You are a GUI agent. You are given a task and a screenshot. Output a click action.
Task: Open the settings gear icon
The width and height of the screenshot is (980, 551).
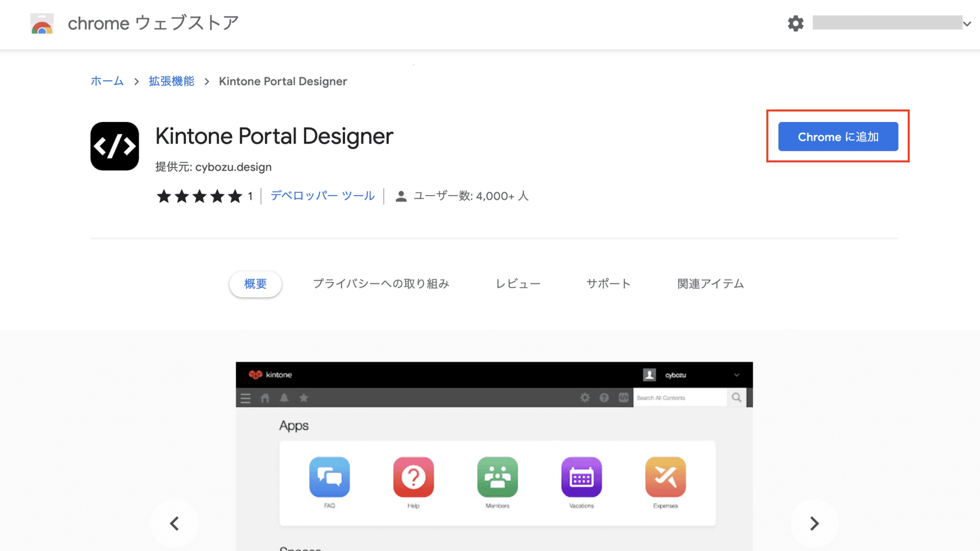pyautogui.click(x=795, y=23)
